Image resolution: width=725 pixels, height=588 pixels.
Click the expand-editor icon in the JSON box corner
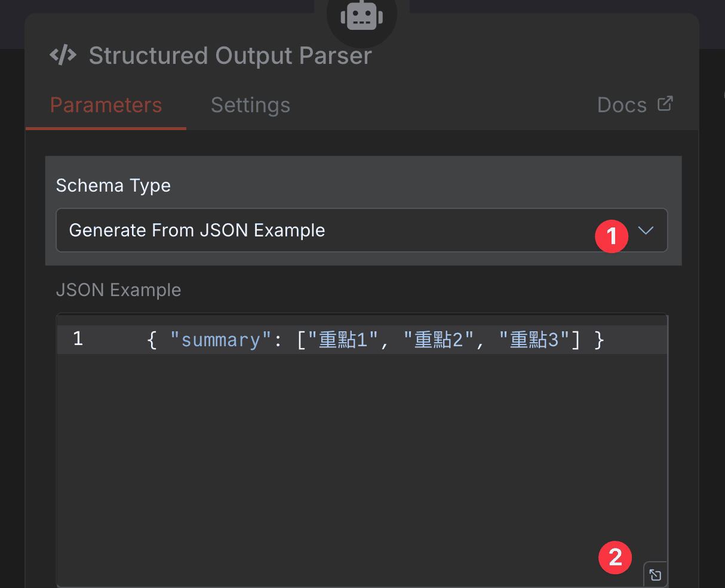pos(655,574)
